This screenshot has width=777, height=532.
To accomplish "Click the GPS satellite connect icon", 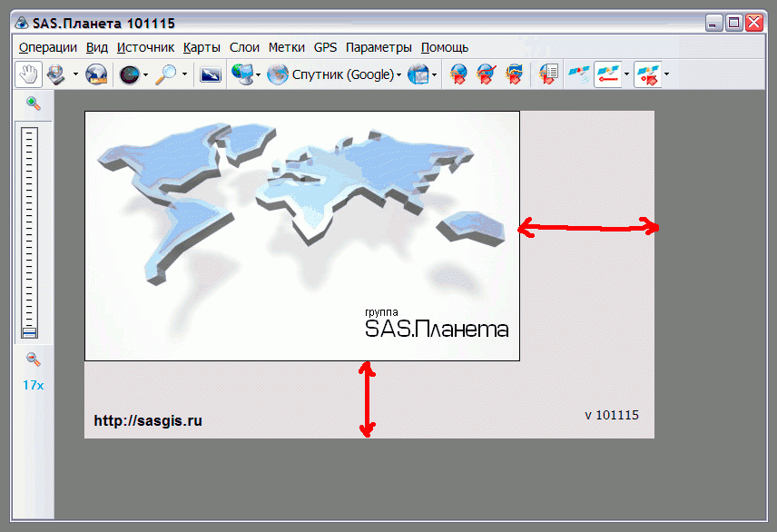I will tap(579, 74).
